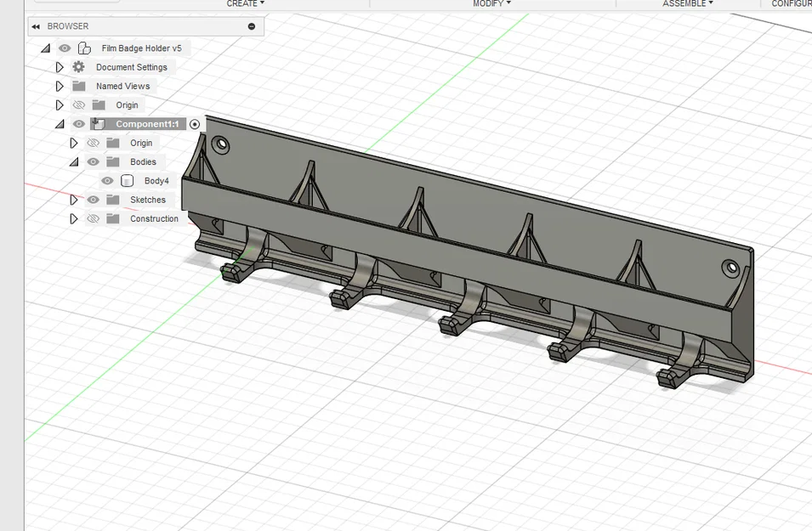Select Film Badge Holder v5 in browser
The width and height of the screenshot is (812, 531).
click(141, 48)
